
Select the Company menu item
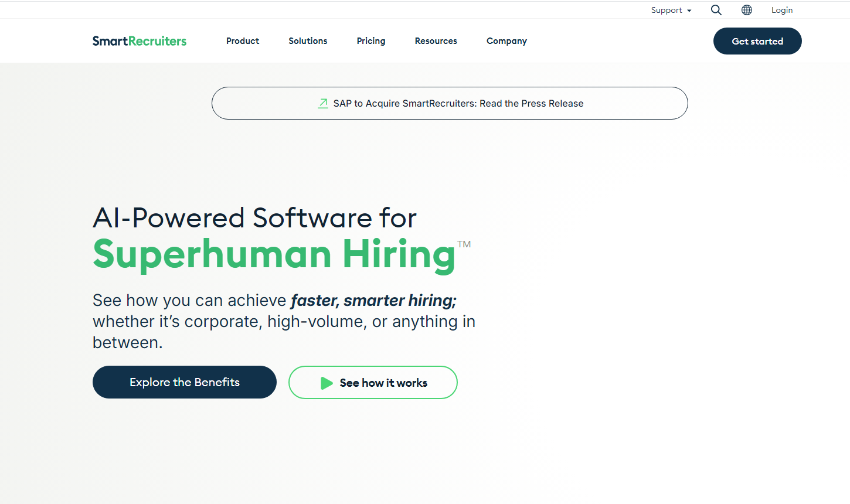coord(506,41)
